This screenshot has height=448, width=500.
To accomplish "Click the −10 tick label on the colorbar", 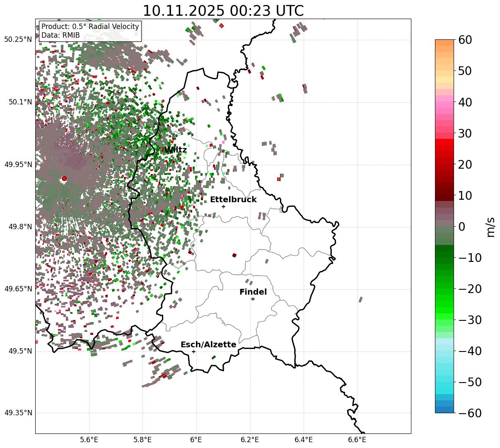I will [x=470, y=257].
